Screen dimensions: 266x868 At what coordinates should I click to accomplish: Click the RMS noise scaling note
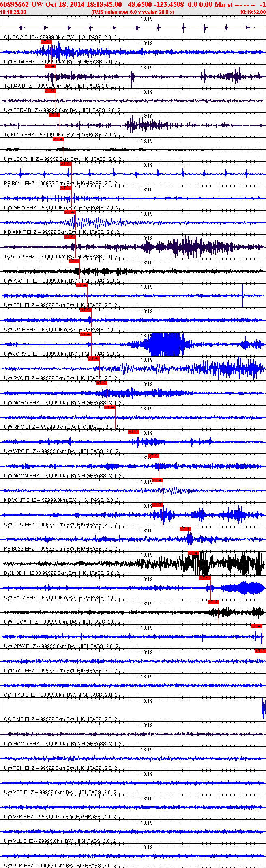(133, 12)
